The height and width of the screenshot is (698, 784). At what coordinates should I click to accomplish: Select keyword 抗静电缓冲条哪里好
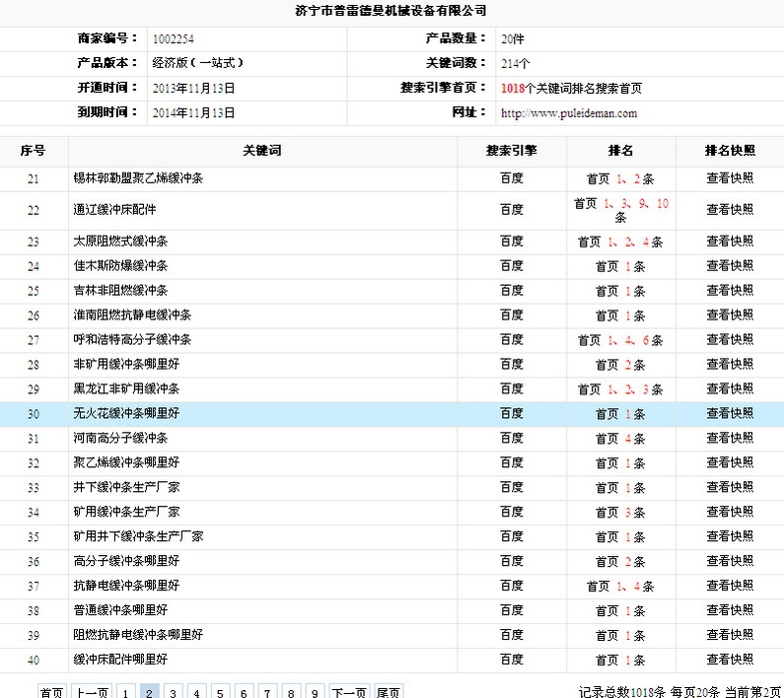pos(126,586)
